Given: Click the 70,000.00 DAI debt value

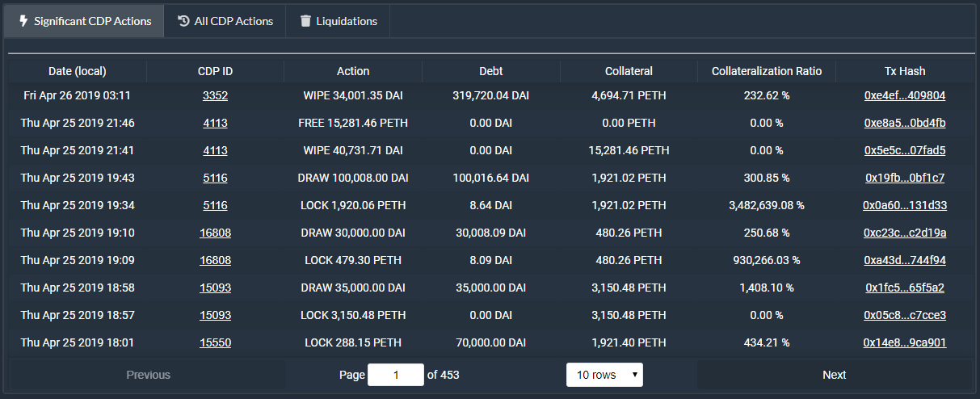Looking at the screenshot, I should pos(490,342).
